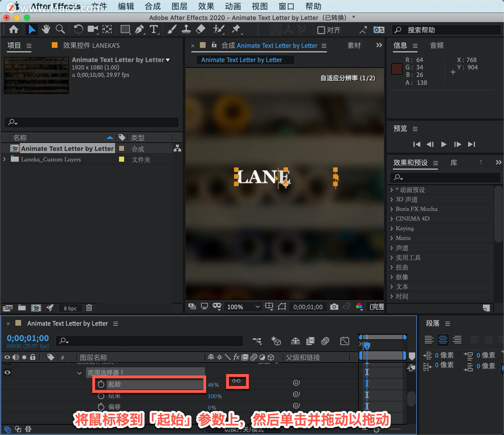
Task: Enable motion blur for the composition
Action: [325, 341]
